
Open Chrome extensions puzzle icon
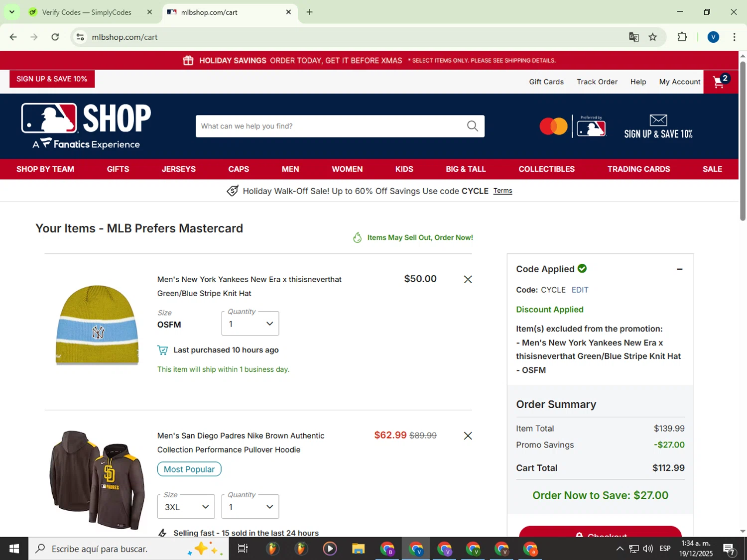[x=682, y=37]
